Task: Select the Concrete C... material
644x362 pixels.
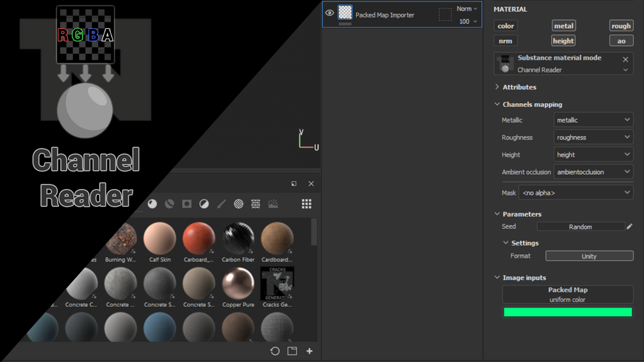Action: [81, 287]
